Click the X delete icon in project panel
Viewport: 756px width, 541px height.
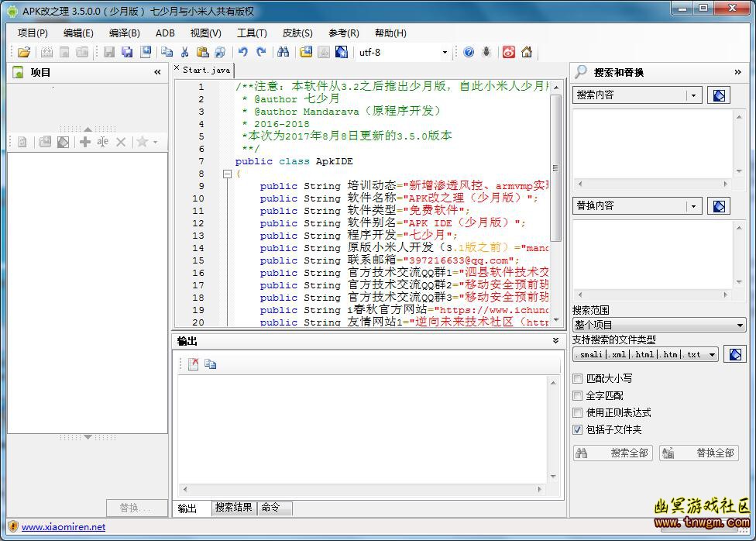coord(121,142)
